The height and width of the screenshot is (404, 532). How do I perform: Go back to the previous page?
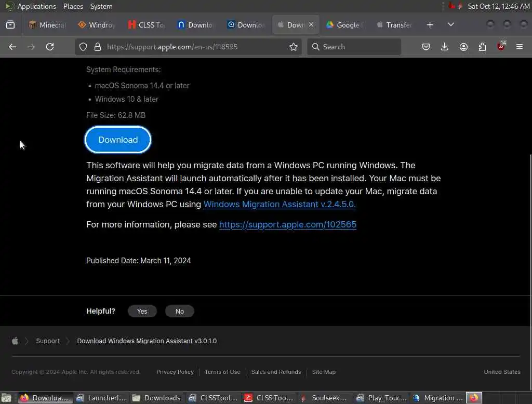pos(12,47)
